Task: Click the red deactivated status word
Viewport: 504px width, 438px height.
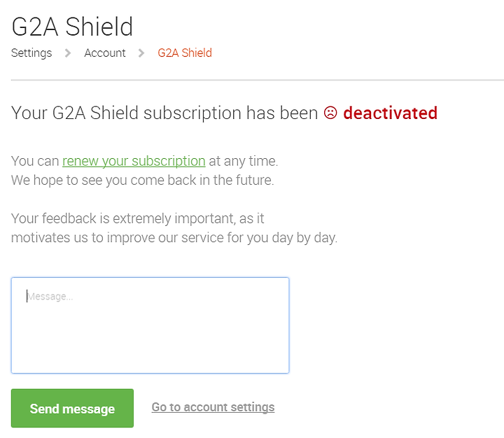Action: [390, 113]
